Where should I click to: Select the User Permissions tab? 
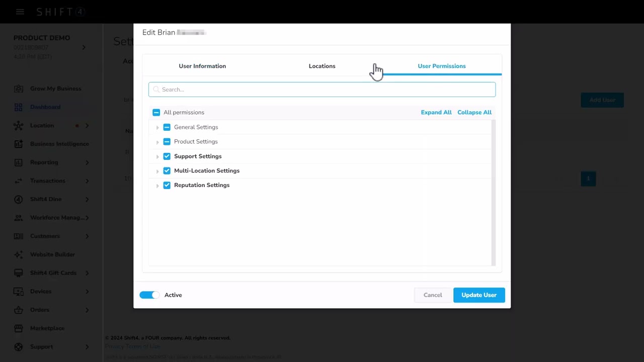(x=442, y=66)
